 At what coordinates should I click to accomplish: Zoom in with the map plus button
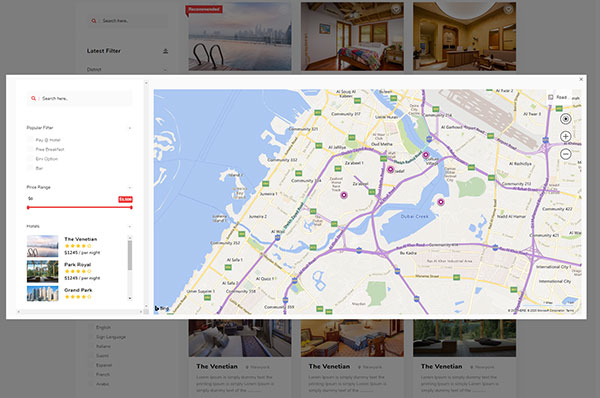[566, 136]
